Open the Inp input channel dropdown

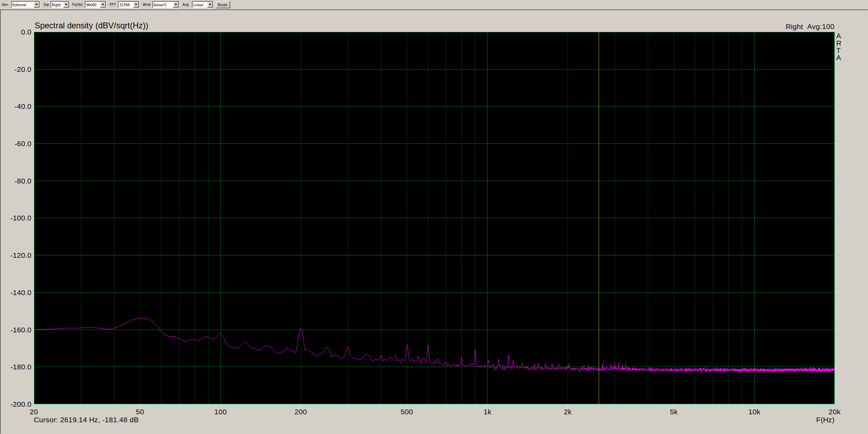point(60,5)
